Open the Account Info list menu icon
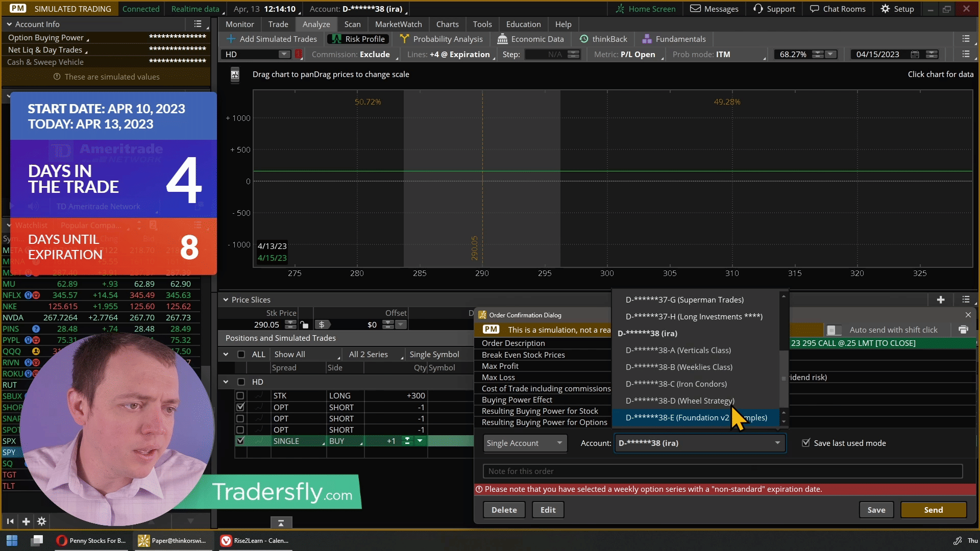 click(198, 24)
